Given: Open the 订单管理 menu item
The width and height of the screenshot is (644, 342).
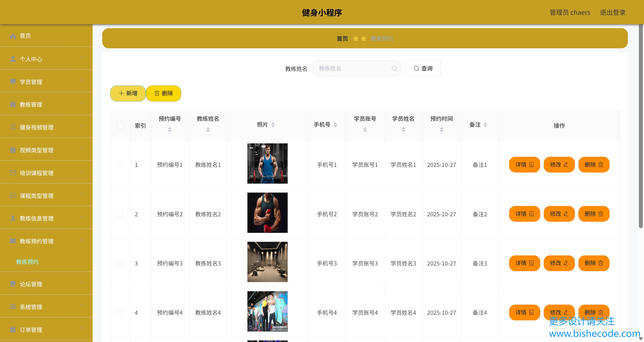Looking at the screenshot, I should coord(31,330).
